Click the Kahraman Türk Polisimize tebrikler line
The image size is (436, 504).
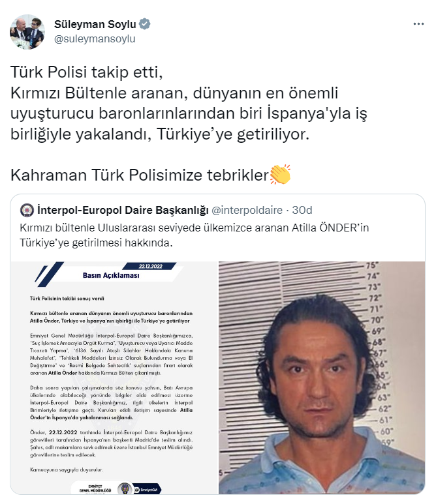coord(140,175)
